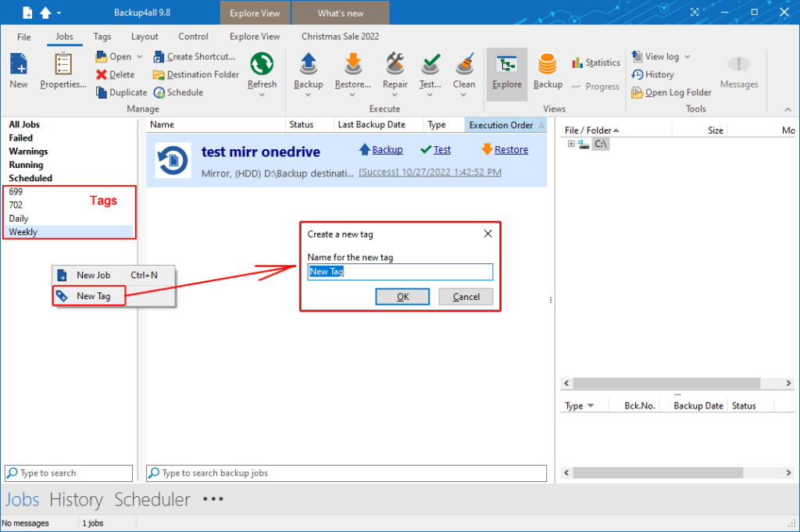Duplicate the selected backup job
The width and height of the screenshot is (800, 532).
tap(121, 92)
